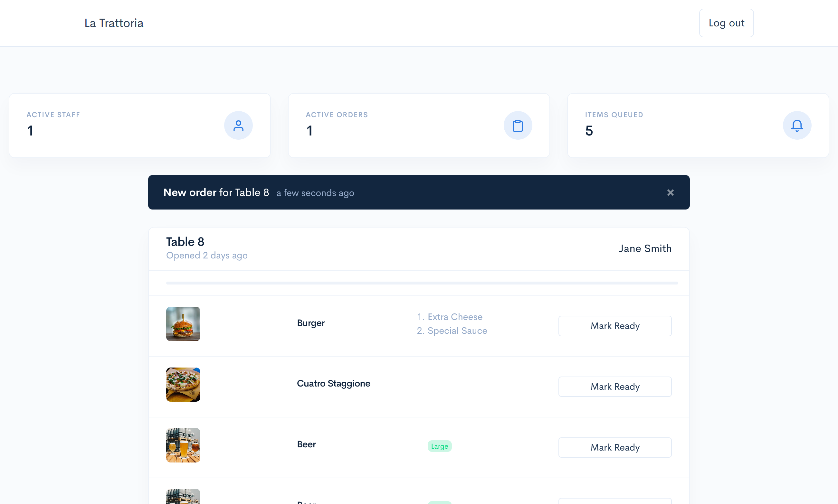Viewport: 838px width, 504px height.
Task: Click the La Trattoria restaurant name header
Action: click(114, 23)
